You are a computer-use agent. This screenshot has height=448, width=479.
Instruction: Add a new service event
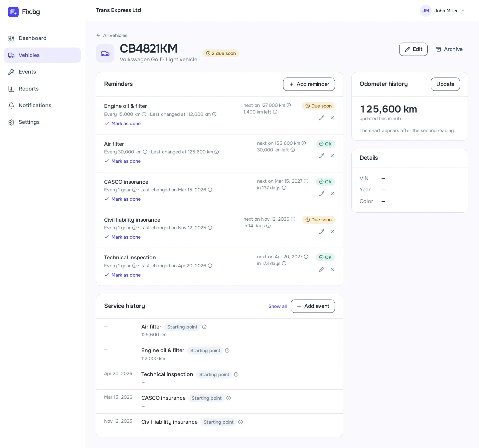coord(313,306)
